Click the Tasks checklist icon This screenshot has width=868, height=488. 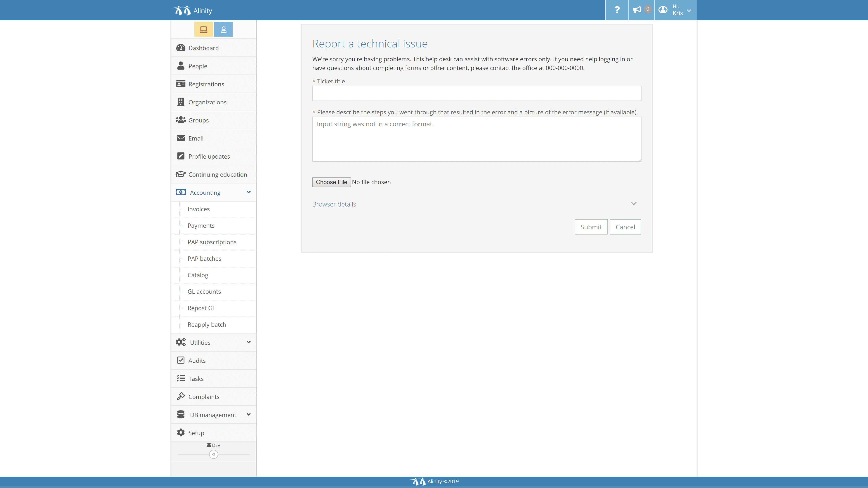181,379
